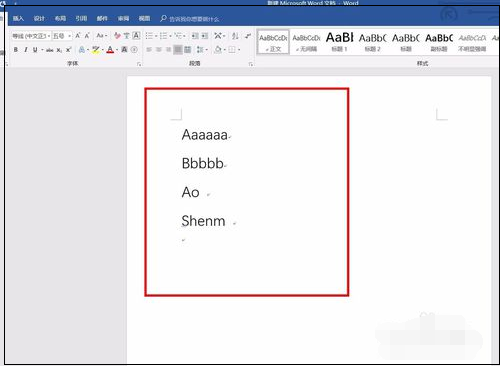Open the Paragraph dialog launcher
Image resolution: width=502 pixels, height=366 pixels.
[250, 64]
